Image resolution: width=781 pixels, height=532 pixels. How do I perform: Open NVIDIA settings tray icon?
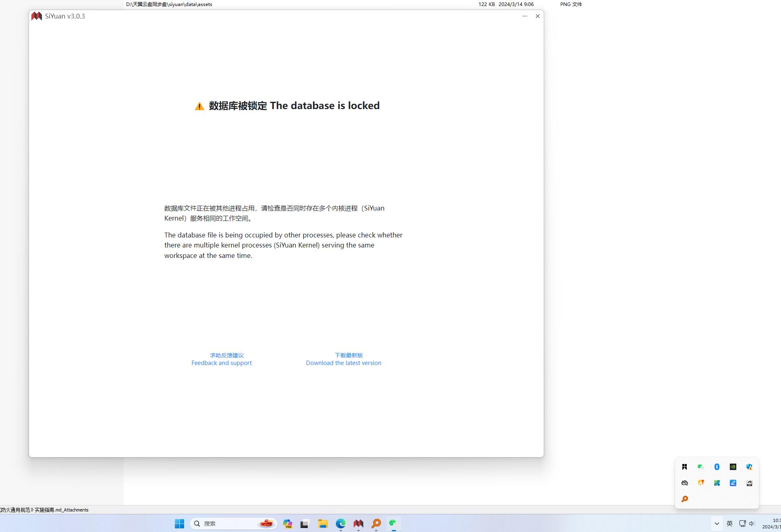(x=733, y=467)
